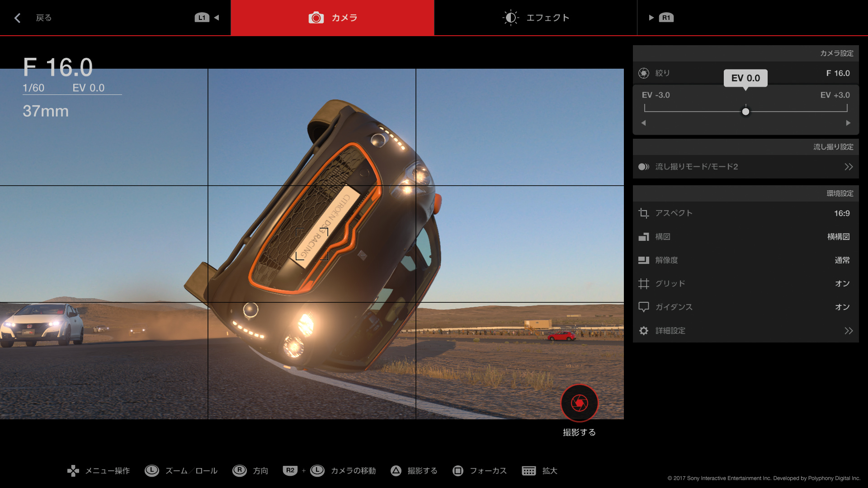Screen dimensions: 868x488
Task: Click the left triangle next to L1
Action: click(x=217, y=18)
